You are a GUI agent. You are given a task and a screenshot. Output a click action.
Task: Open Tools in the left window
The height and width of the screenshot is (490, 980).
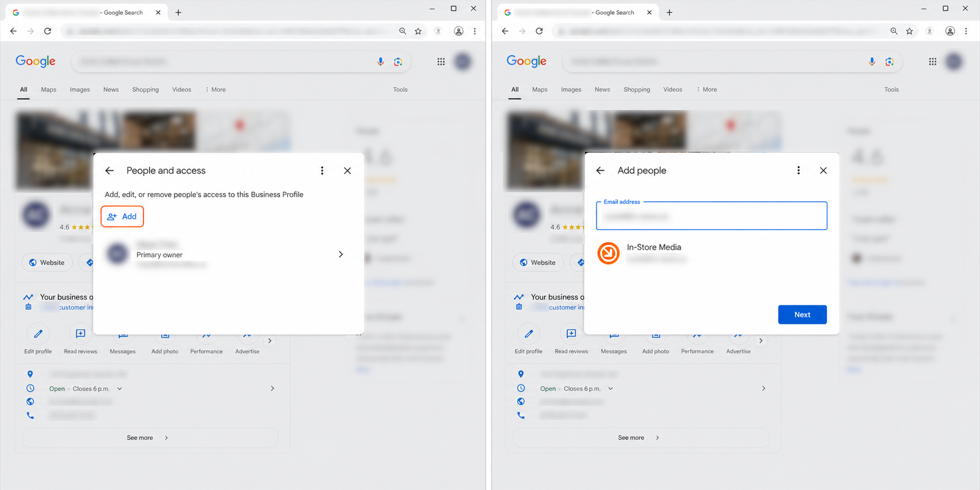400,89
